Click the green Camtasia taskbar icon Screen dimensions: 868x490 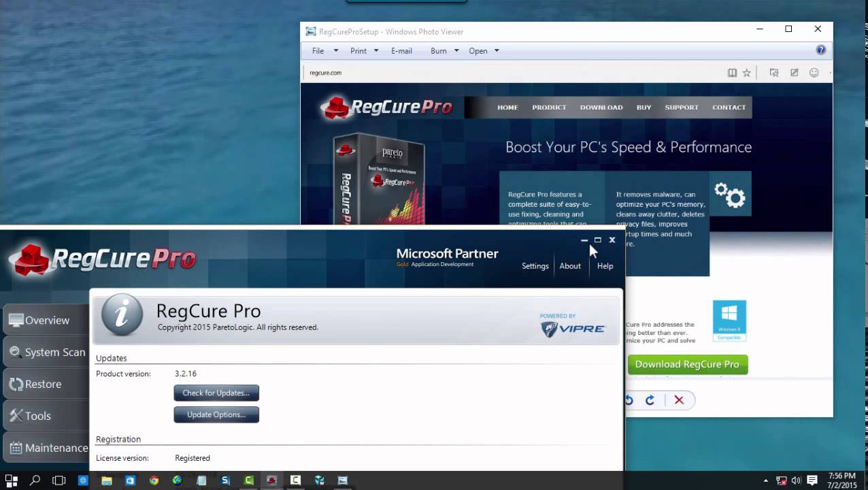pos(248,480)
